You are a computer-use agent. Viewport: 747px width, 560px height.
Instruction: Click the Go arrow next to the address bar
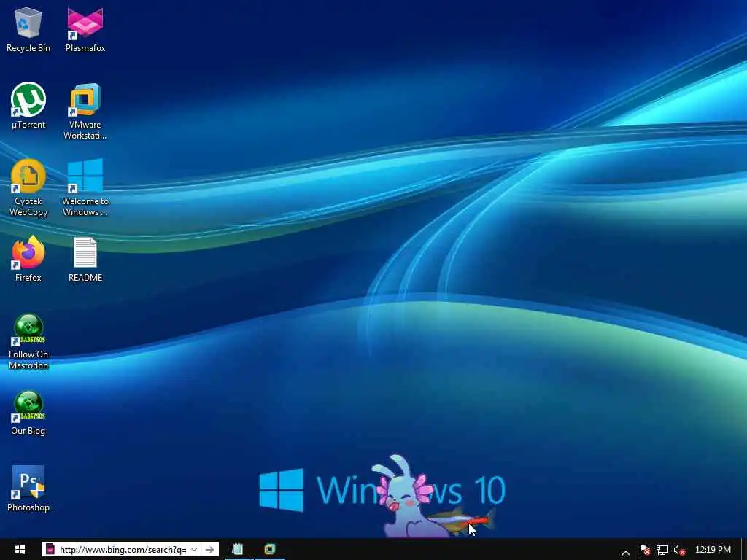209,550
